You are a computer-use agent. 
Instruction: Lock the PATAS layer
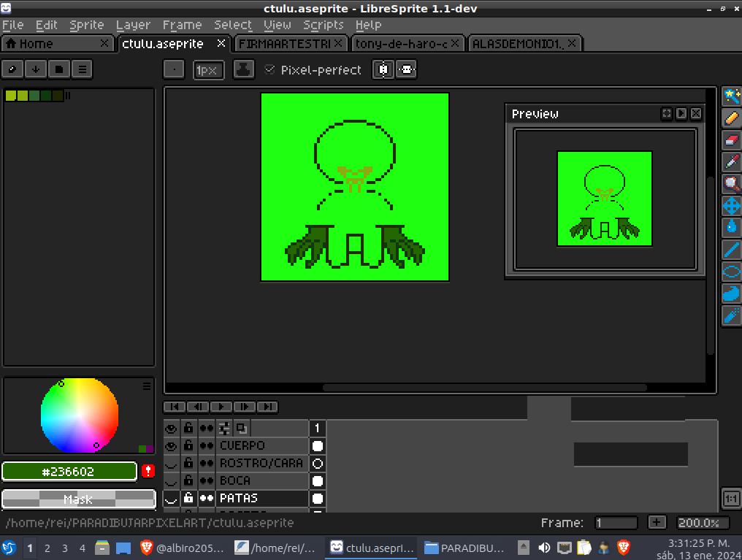188,498
